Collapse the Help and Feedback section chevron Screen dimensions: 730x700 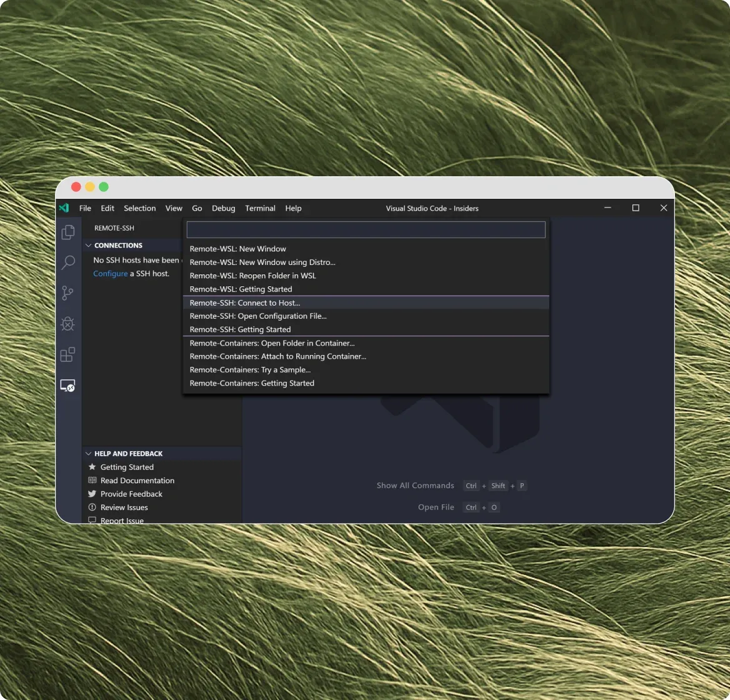click(x=89, y=453)
